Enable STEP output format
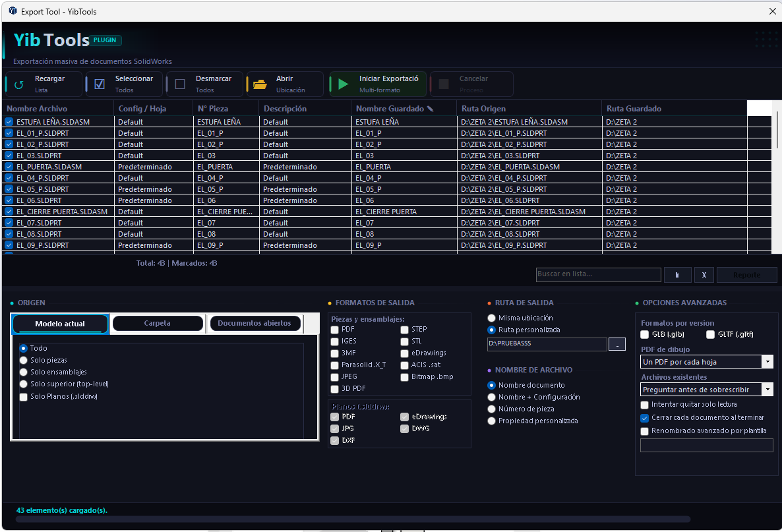 click(404, 330)
